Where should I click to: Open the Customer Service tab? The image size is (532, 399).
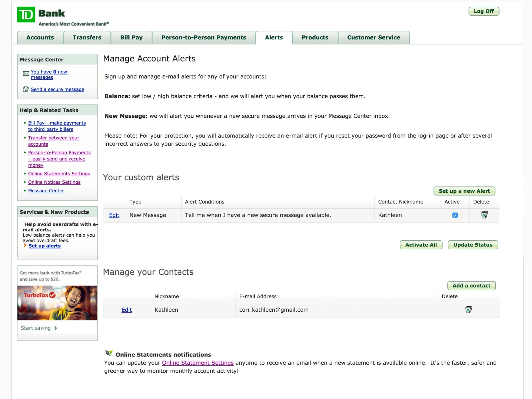point(373,37)
